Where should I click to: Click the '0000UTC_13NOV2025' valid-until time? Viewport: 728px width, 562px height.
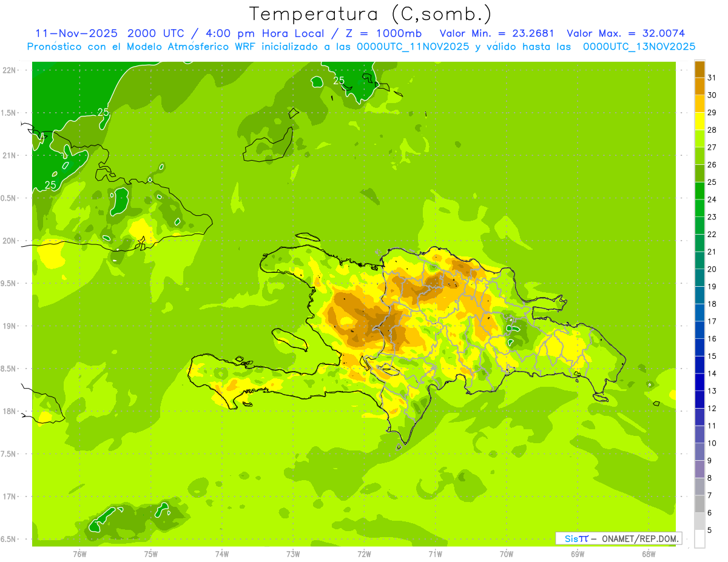[639, 47]
